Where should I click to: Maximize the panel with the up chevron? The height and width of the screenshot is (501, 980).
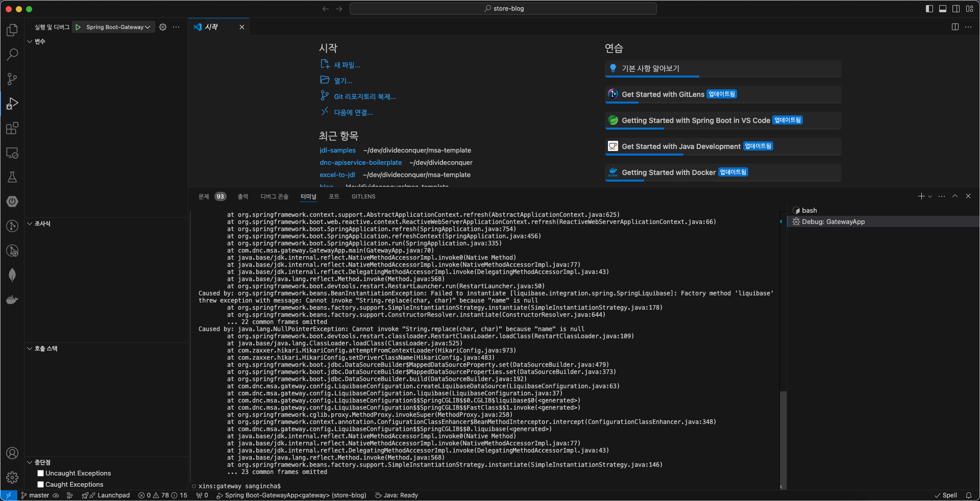pos(955,196)
